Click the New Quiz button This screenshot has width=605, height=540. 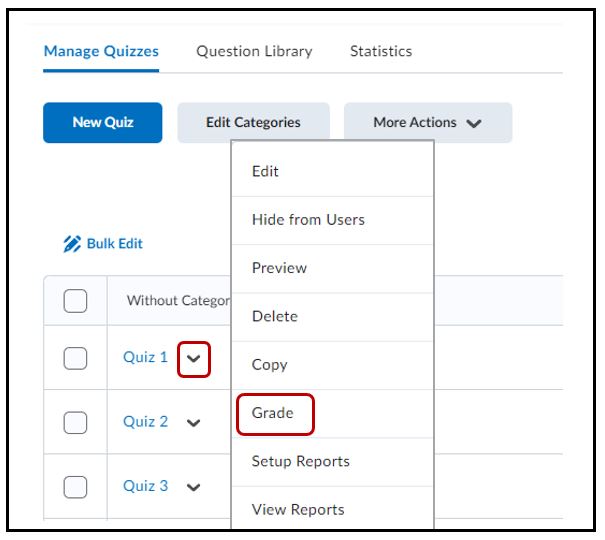coord(103,123)
